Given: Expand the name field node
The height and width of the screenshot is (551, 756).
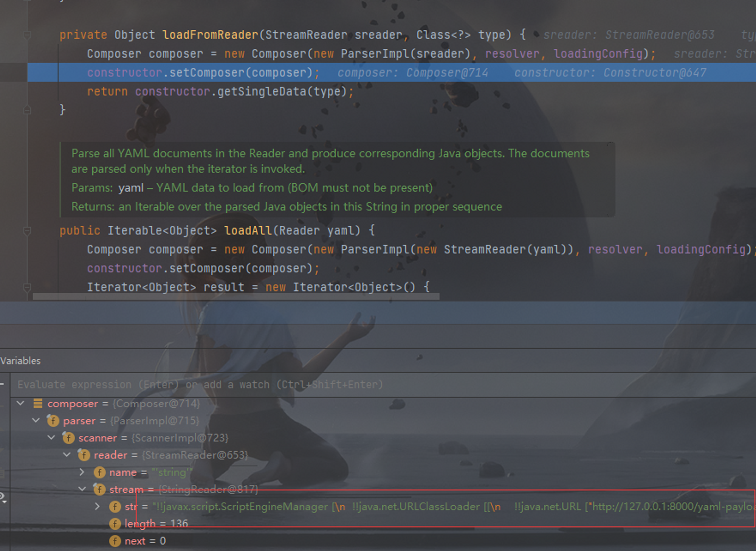Looking at the screenshot, I should coord(82,472).
